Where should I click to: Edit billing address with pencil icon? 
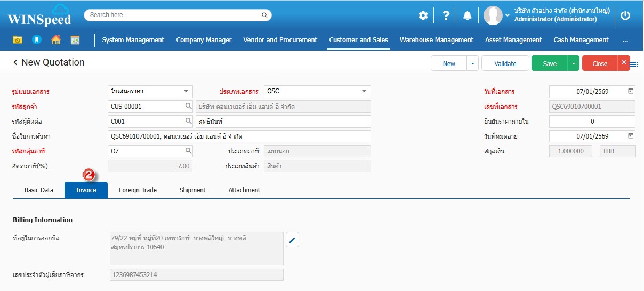click(x=292, y=240)
